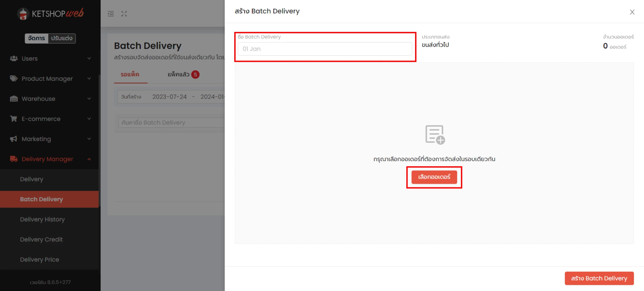Screen dimensions: 644x291
Task: Click the add-order document icon
Action: tap(435, 135)
